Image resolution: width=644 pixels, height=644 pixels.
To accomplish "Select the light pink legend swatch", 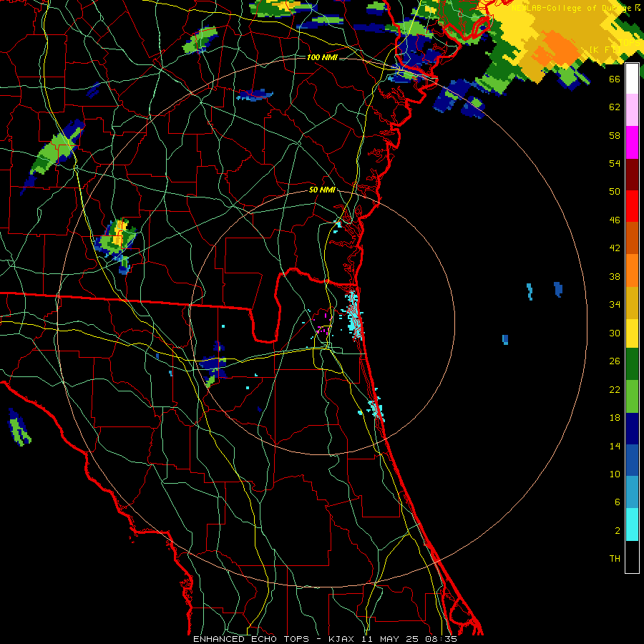I will click(x=632, y=109).
